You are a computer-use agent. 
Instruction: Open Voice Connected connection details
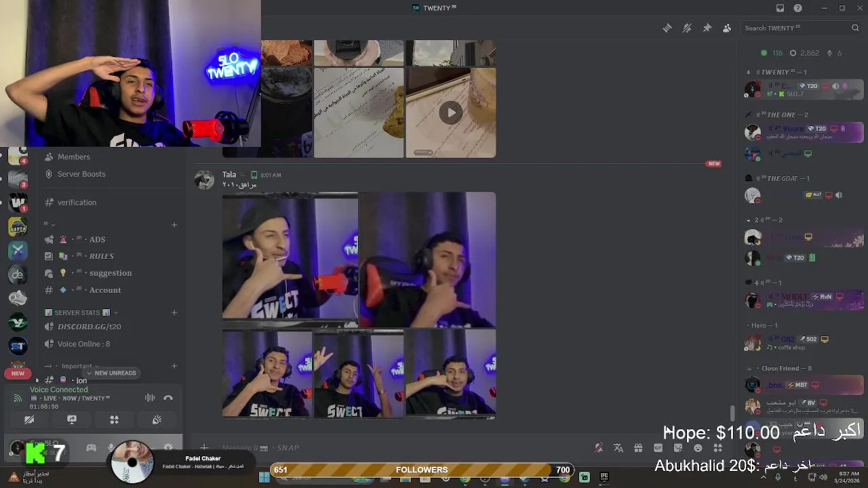pos(59,390)
